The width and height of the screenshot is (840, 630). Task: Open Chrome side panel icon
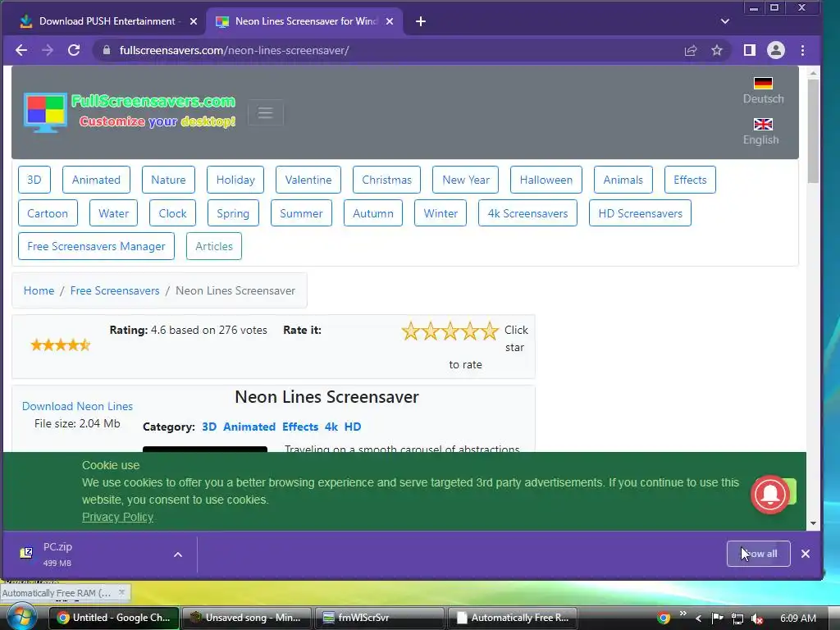click(750, 50)
